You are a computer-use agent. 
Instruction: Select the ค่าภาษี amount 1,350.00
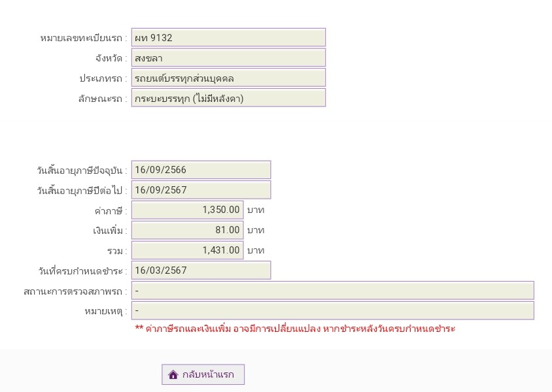click(x=187, y=210)
